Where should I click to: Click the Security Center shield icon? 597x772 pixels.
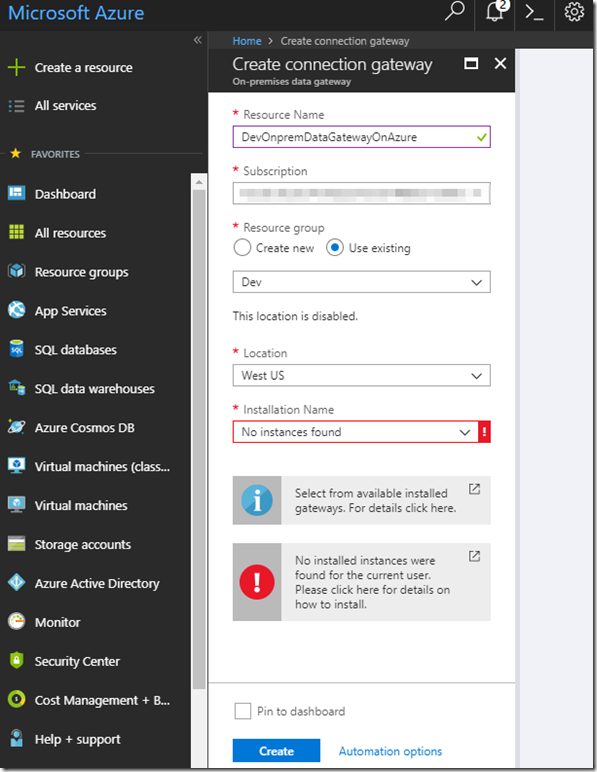16,660
